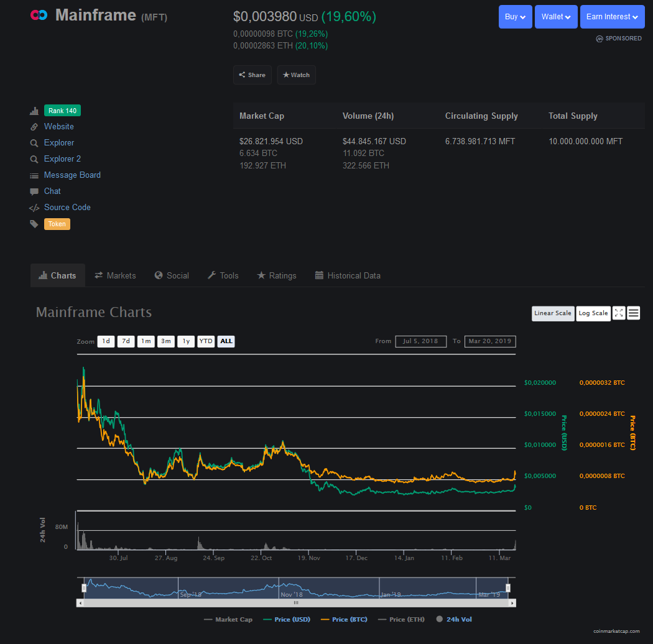653x644 pixels.
Task: Expand the Earn Interest dropdown
Action: coord(612,17)
